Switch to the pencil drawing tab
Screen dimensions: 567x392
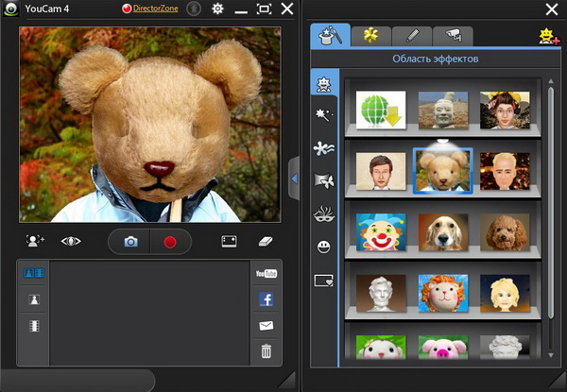[412, 36]
